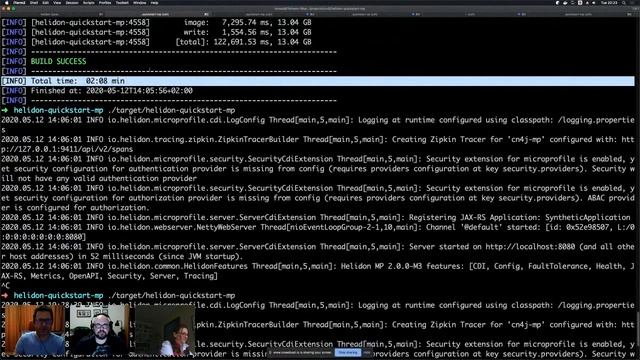Screen dimensions: 640x360
Task: Click the 52 milliseconds startup text
Action: 125,256
